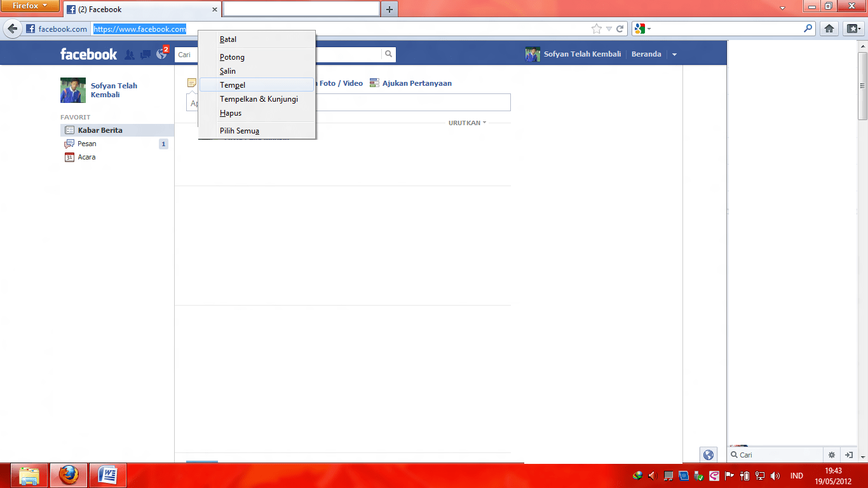Click the small profile avatar in header

coord(533,54)
